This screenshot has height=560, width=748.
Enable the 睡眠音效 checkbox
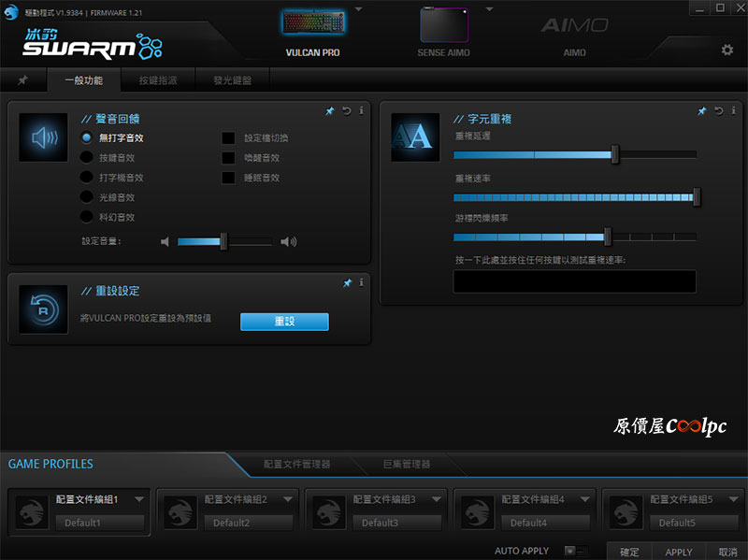tap(228, 178)
